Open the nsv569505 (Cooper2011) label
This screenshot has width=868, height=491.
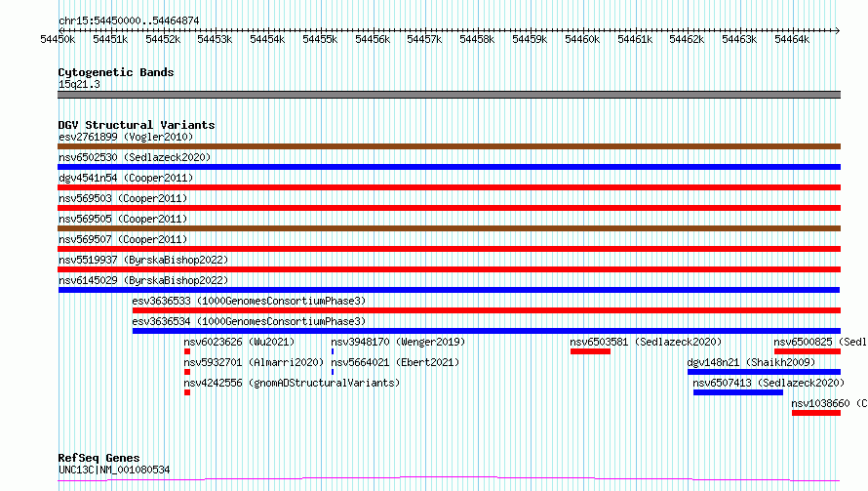point(123,219)
